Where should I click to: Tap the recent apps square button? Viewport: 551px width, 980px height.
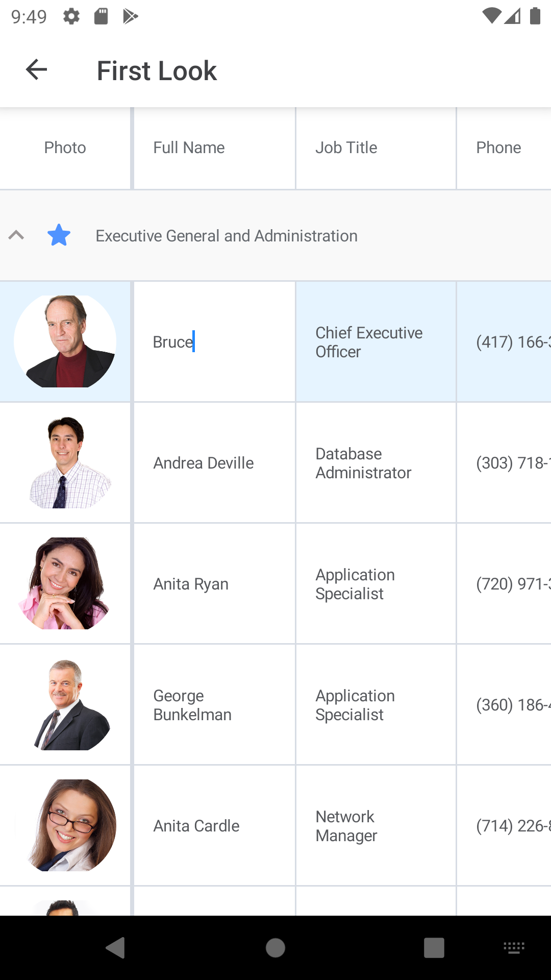pyautogui.click(x=434, y=948)
